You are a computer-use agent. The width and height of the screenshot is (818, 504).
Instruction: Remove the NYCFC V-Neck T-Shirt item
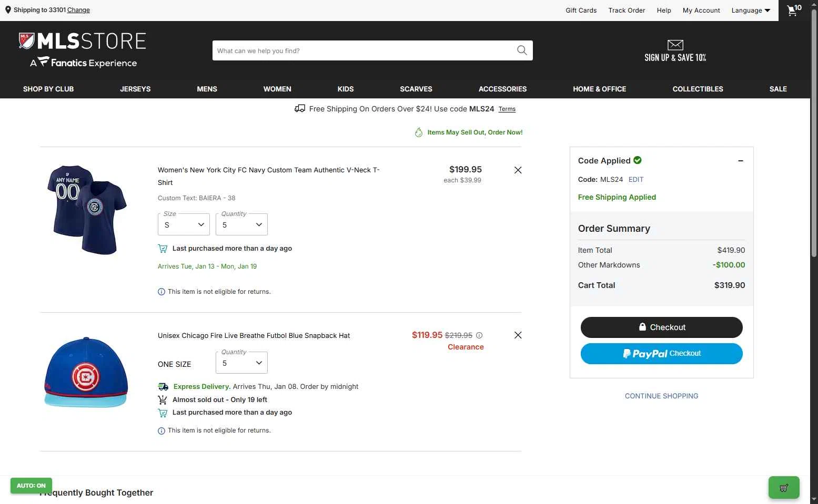point(518,170)
